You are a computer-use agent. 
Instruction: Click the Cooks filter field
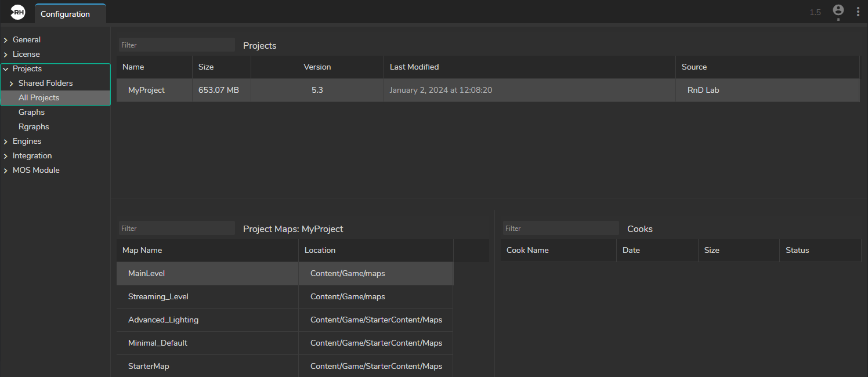pos(560,229)
